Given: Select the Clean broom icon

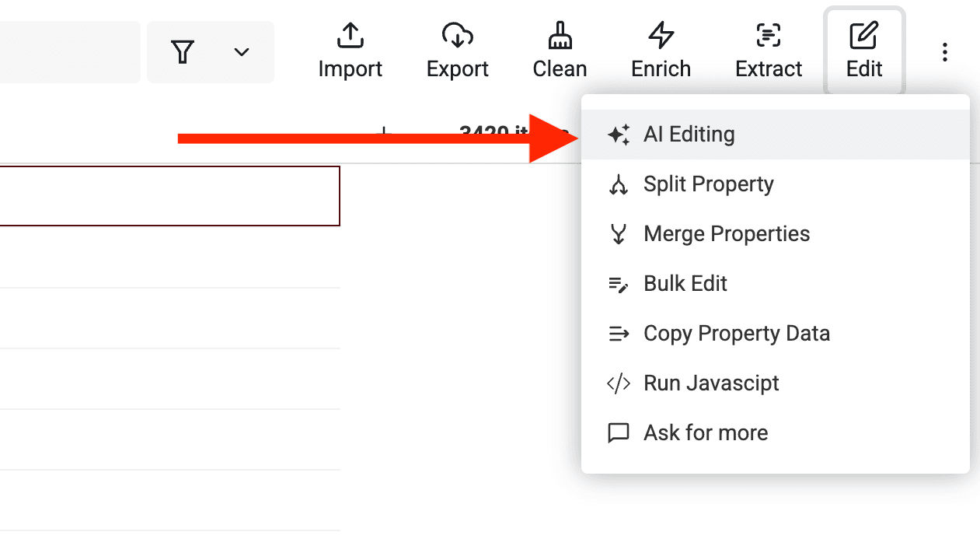Looking at the screenshot, I should coord(559,35).
